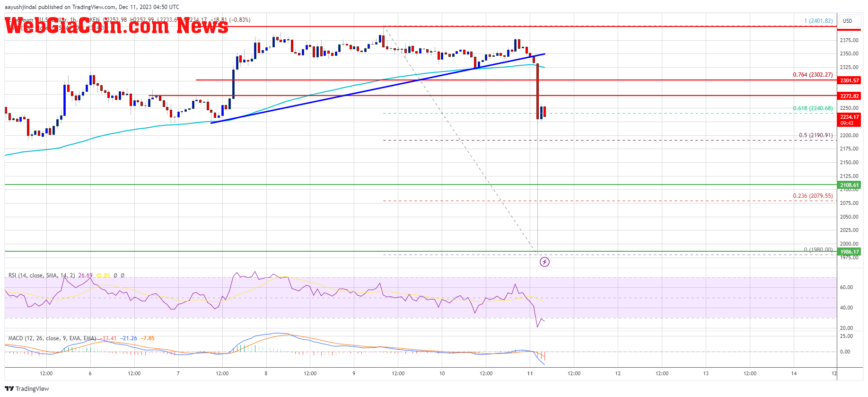Screen dimensions: 868x397
Task: Click the RSI scale value 60.00
Action: pyautogui.click(x=846, y=287)
